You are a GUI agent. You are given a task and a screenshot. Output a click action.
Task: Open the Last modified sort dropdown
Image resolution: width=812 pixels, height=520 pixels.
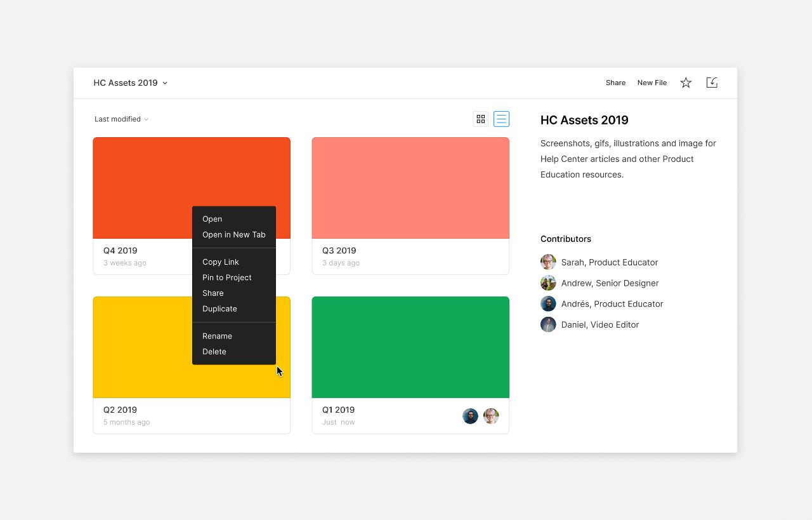121,119
